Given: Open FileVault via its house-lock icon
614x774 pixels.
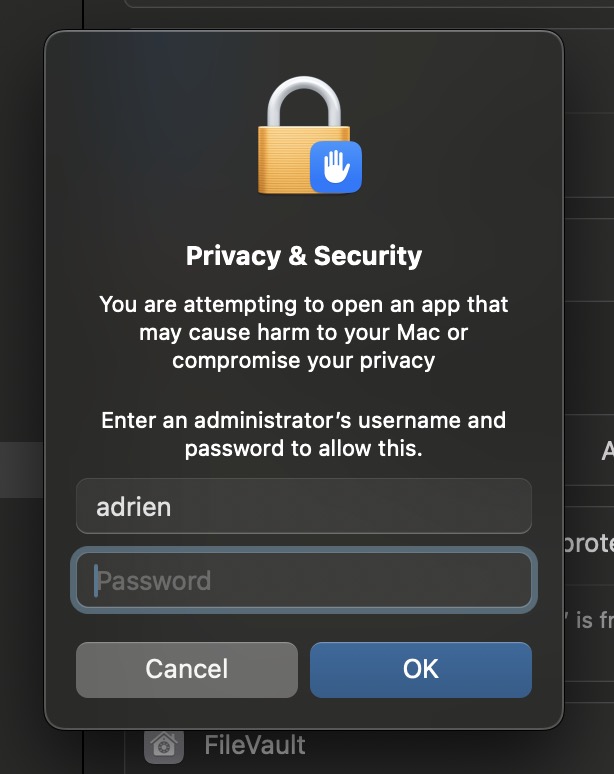Looking at the screenshot, I should click(x=164, y=744).
